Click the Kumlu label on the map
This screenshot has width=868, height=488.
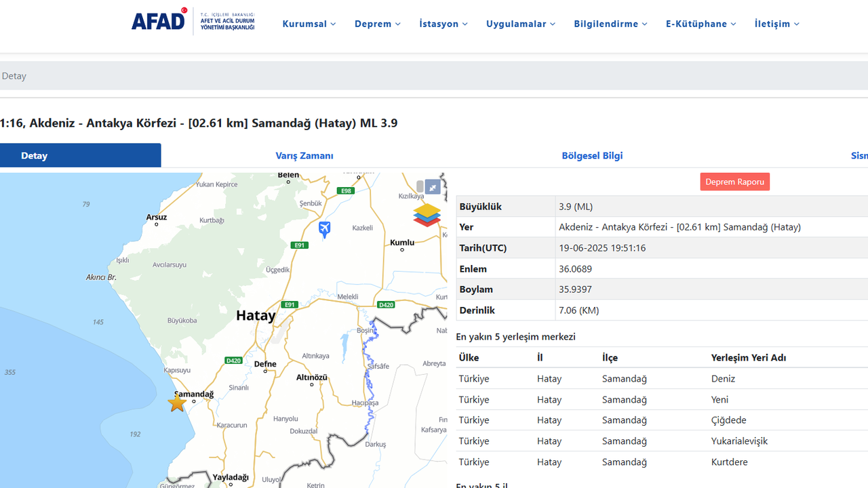[x=402, y=242]
